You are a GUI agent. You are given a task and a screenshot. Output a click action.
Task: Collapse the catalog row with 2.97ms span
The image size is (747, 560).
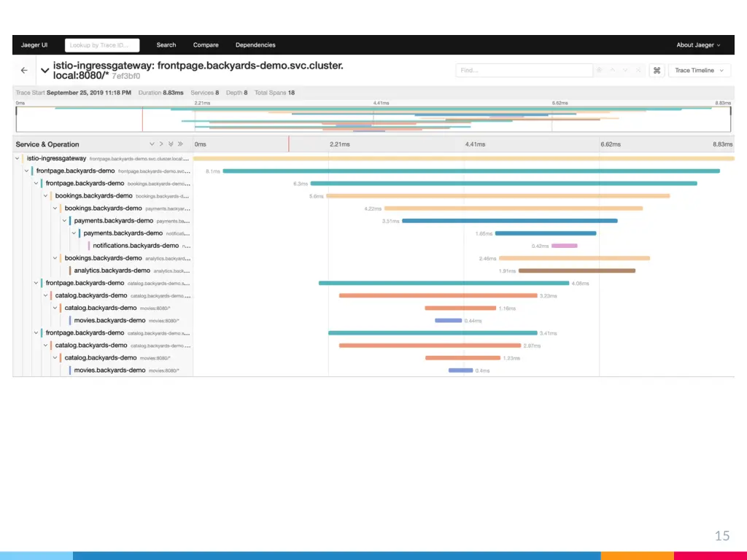pyautogui.click(x=46, y=345)
